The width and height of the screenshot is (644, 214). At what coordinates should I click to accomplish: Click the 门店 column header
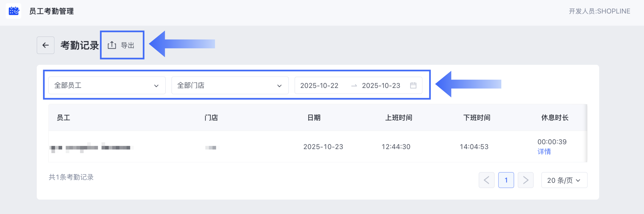pos(211,118)
